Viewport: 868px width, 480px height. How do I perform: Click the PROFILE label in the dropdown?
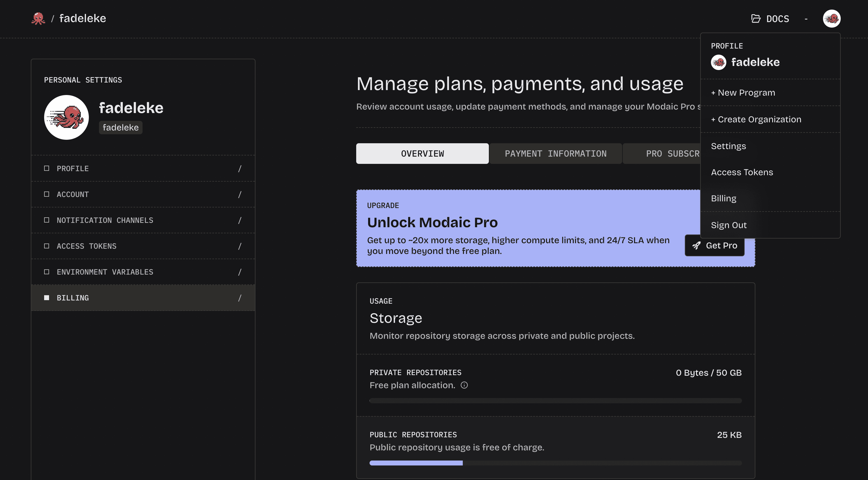tap(727, 46)
